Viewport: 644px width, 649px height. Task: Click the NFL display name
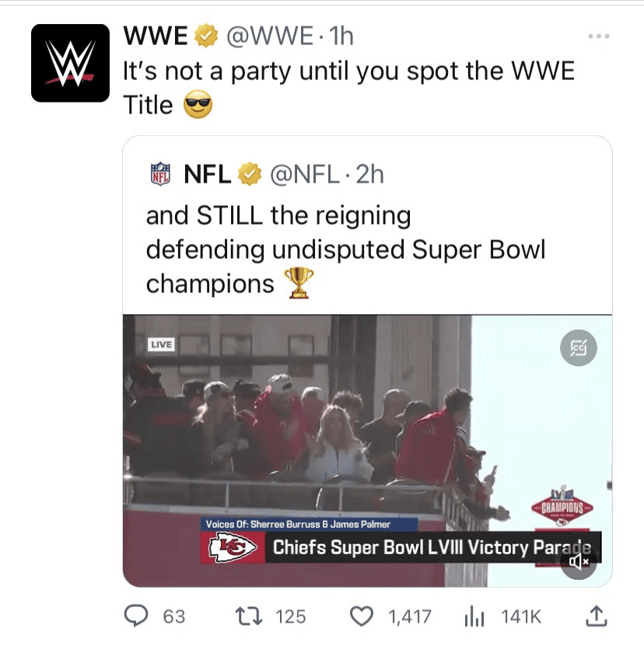pos(206,175)
